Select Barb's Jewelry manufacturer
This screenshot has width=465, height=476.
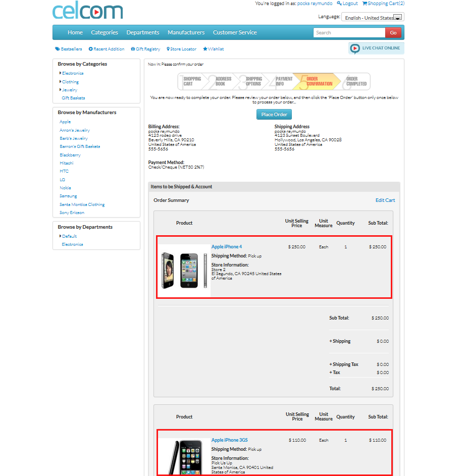coord(74,138)
